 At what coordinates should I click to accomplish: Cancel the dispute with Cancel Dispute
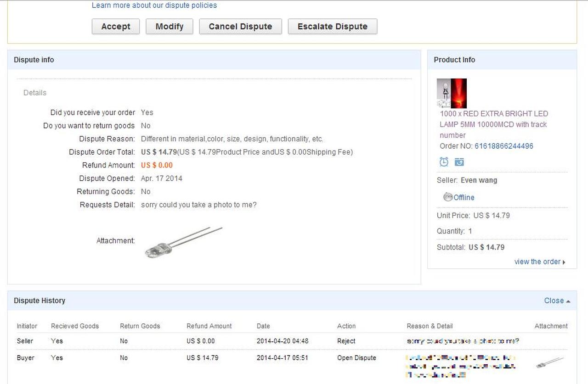[240, 27]
